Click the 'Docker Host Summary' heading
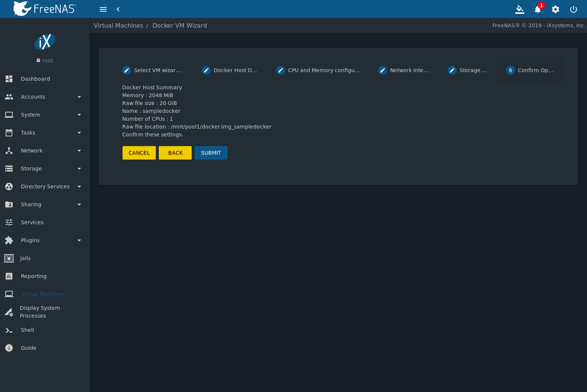This screenshot has width=587, height=392. tap(152, 87)
